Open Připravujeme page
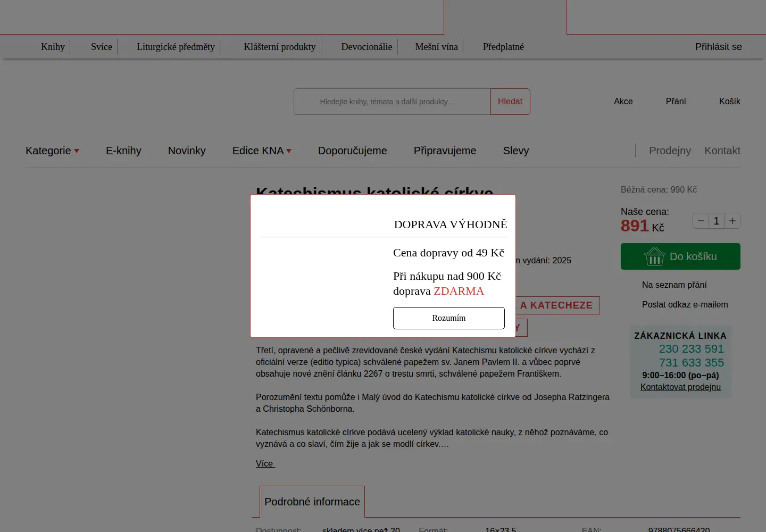 tap(445, 151)
